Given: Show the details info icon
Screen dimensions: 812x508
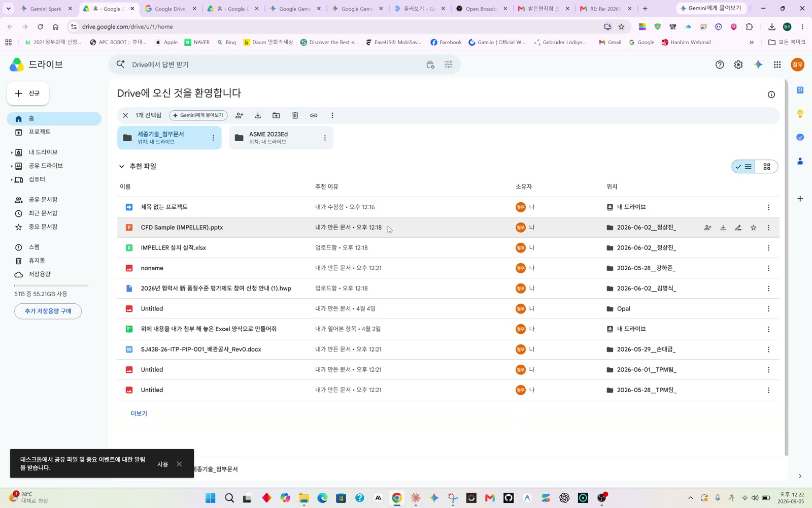Looking at the screenshot, I should click(x=771, y=94).
